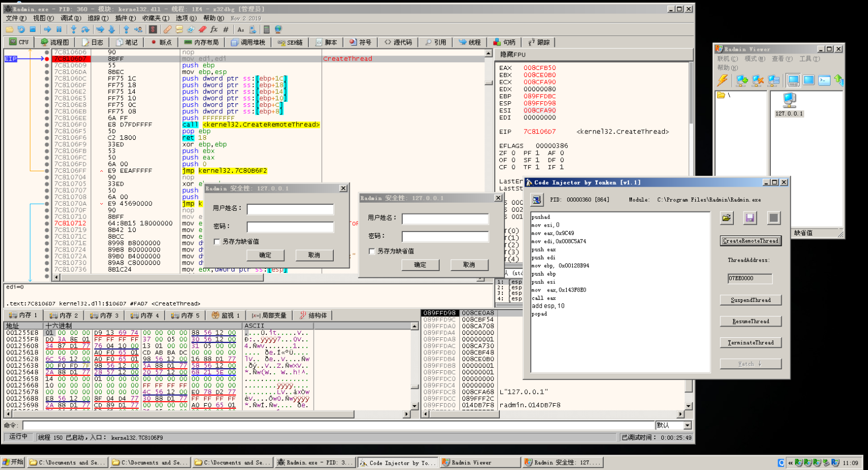Click ResumeThread button
The height and width of the screenshot is (470, 868).
(751, 321)
